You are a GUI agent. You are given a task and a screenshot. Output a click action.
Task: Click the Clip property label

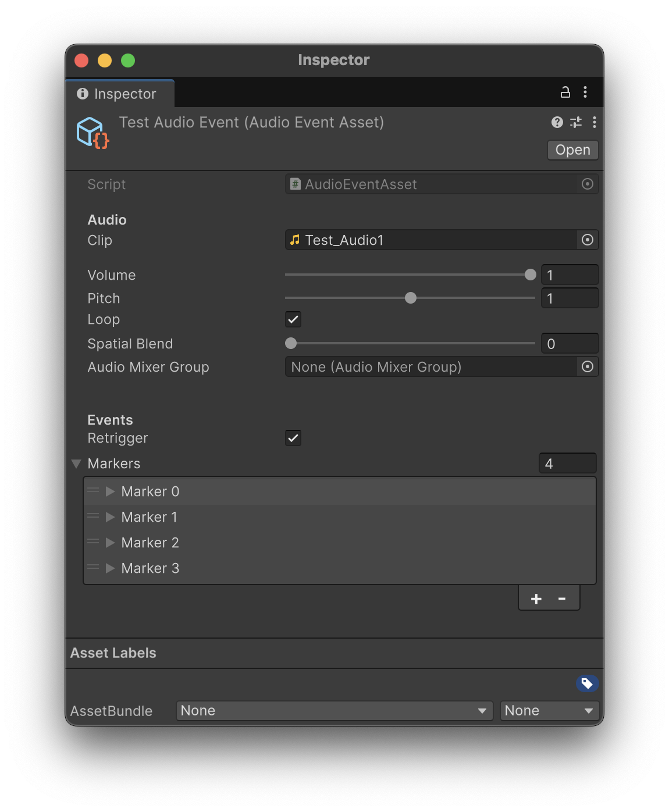[x=99, y=240]
